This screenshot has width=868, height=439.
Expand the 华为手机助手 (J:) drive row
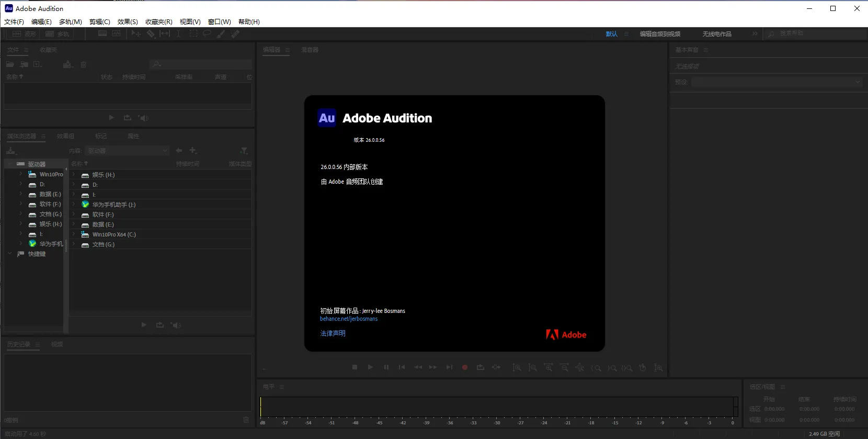(x=74, y=205)
